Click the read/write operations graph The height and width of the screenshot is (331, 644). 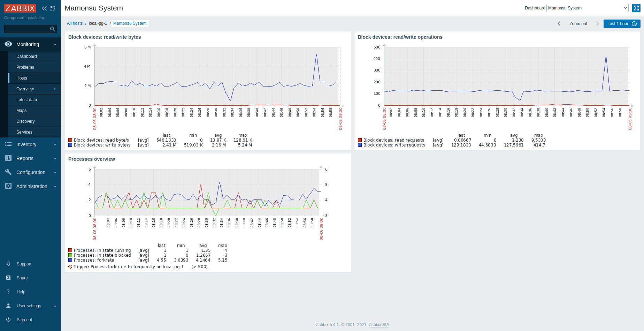tap(506, 76)
